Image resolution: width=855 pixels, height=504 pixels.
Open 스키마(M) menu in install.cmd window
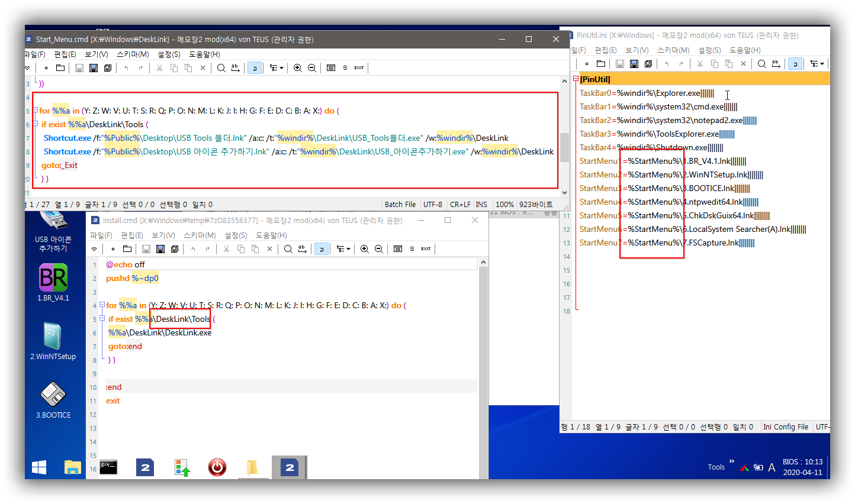pyautogui.click(x=200, y=235)
